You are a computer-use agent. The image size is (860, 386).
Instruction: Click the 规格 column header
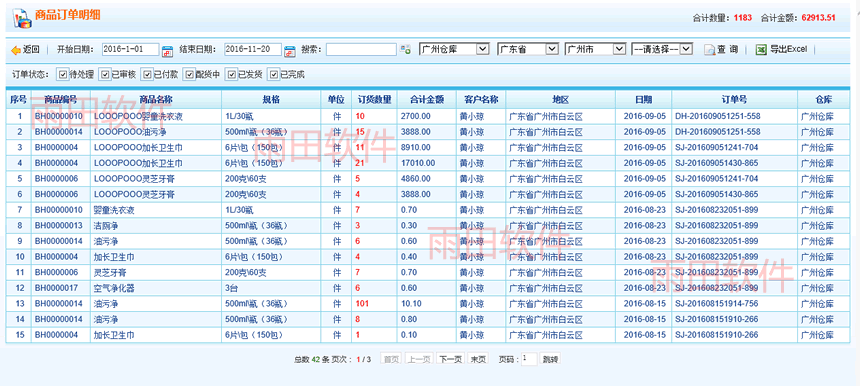(x=271, y=100)
